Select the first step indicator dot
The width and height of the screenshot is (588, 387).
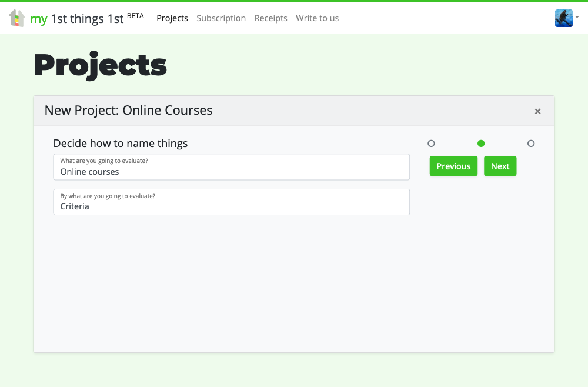click(x=431, y=144)
